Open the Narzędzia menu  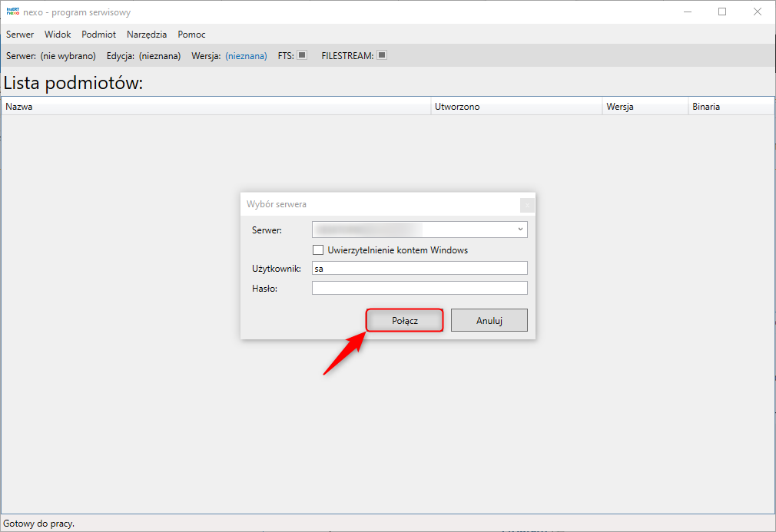point(147,34)
